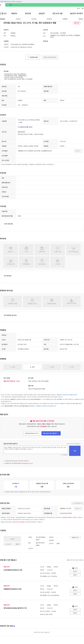Screen dimensions: 84x644
Task: Select the 서류 screening method
Action: 13,367
